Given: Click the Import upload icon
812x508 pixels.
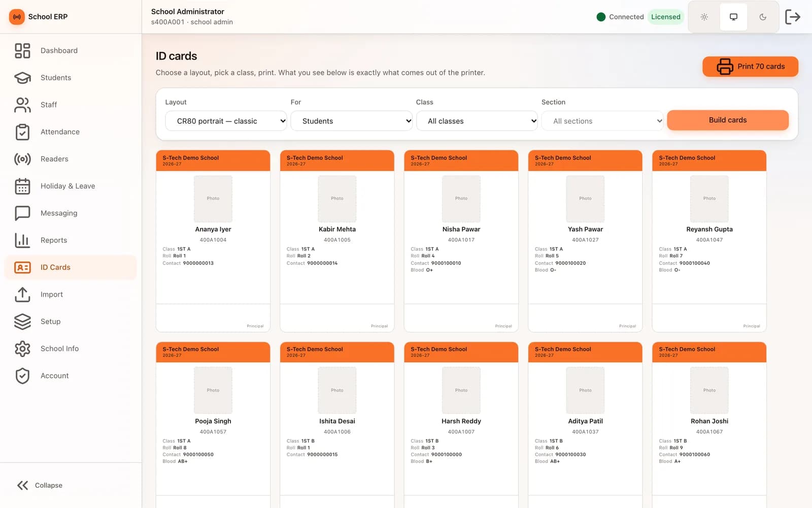Looking at the screenshot, I should pyautogui.click(x=22, y=295).
